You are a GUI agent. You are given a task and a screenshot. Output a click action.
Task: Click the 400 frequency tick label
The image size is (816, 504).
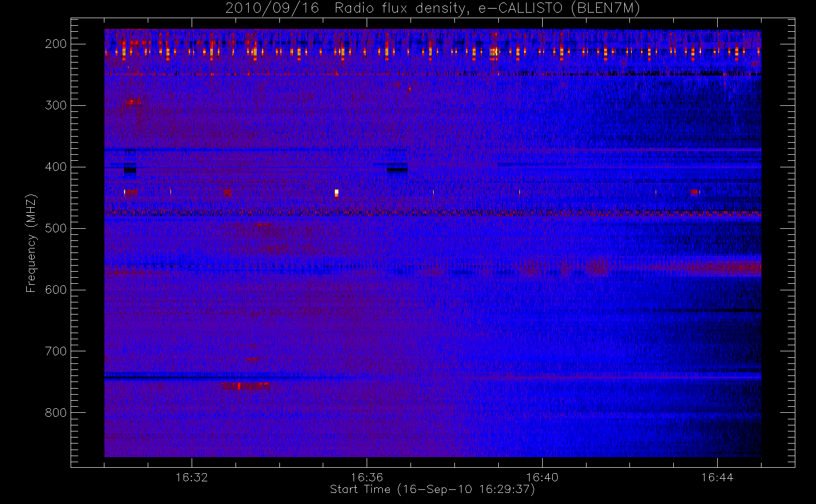coord(56,167)
